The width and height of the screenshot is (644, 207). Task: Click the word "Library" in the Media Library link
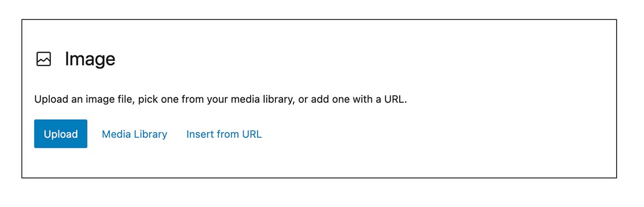[x=150, y=134]
